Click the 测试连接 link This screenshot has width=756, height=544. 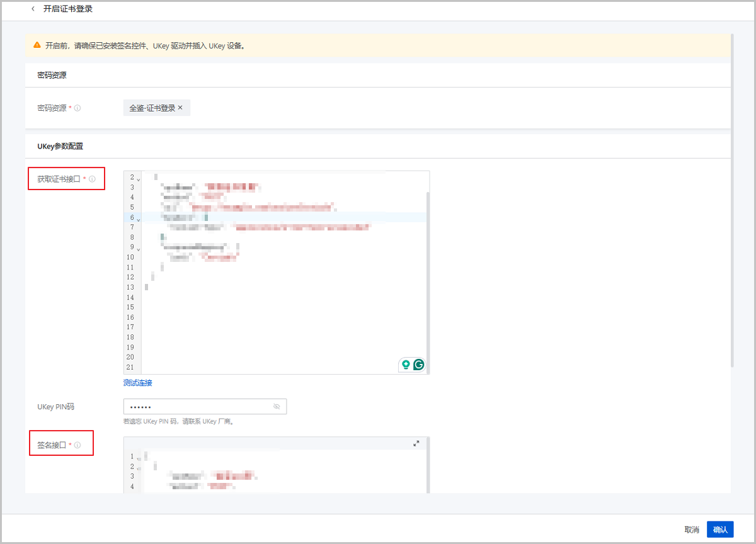(137, 383)
